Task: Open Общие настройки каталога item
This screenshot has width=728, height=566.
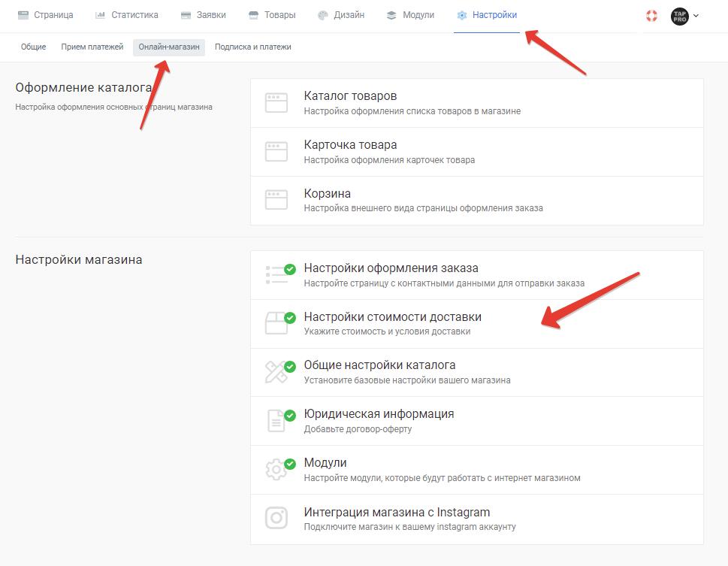Action: tap(477, 372)
